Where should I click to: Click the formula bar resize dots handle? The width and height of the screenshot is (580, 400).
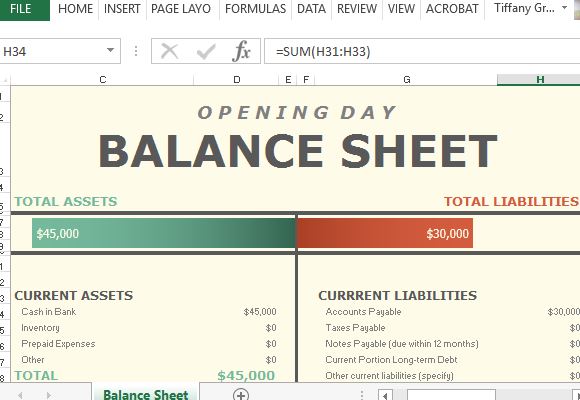[136, 51]
